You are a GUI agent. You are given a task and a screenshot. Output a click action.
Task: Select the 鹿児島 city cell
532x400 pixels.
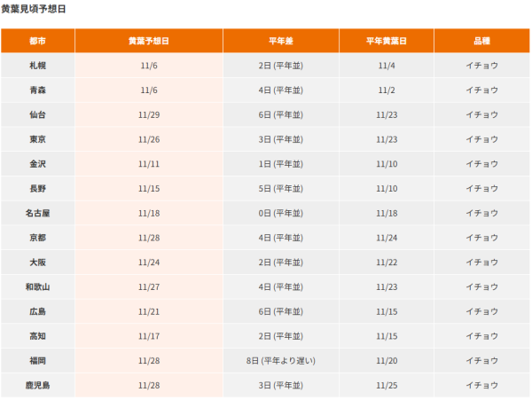coord(37,385)
